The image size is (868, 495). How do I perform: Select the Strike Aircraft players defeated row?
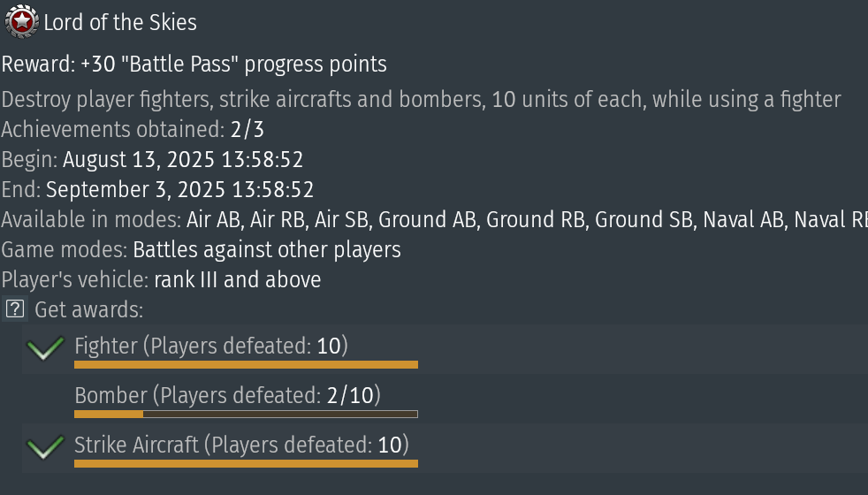point(445,448)
